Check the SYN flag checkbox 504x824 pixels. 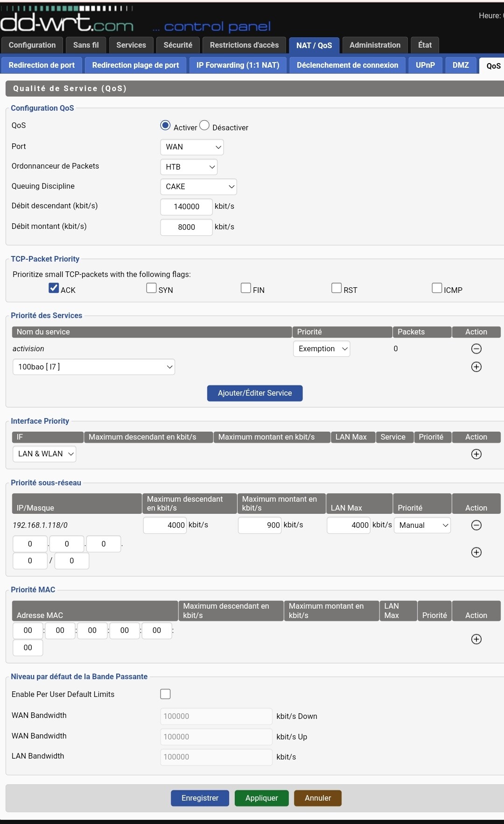click(151, 288)
